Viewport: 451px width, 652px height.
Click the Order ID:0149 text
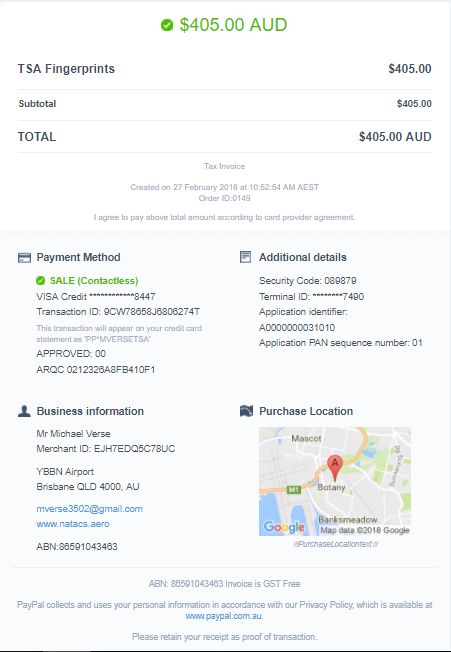(x=224, y=198)
